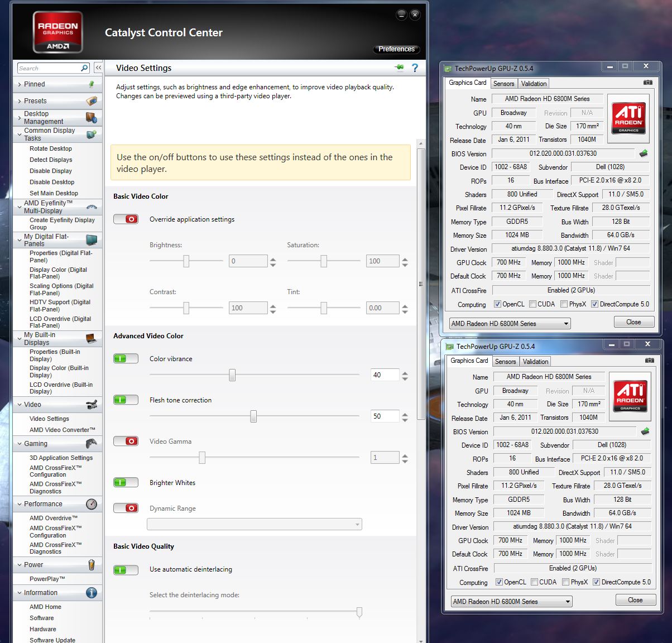672x643 pixels.
Task: Enable the Dynamic Range toggle
Action: click(126, 508)
